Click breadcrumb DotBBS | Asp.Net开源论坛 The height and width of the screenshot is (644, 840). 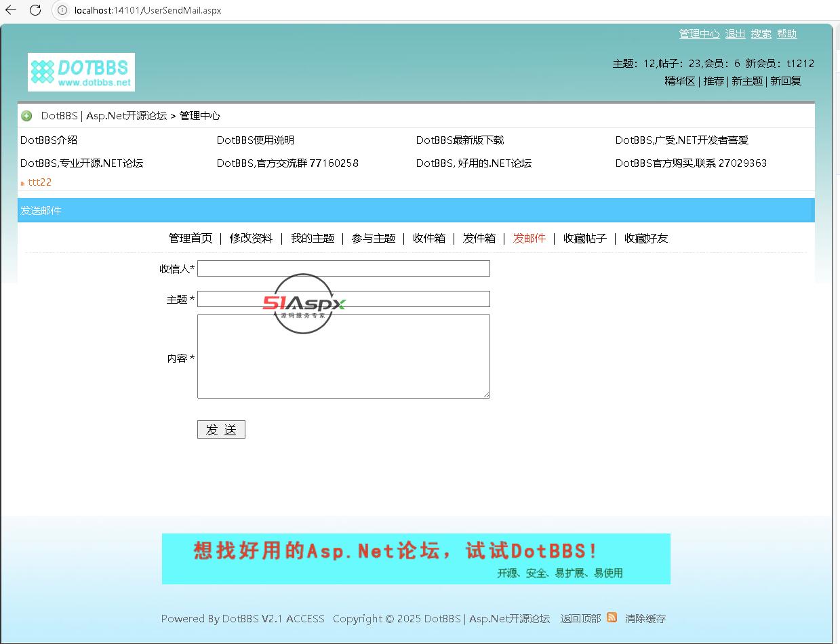[104, 116]
